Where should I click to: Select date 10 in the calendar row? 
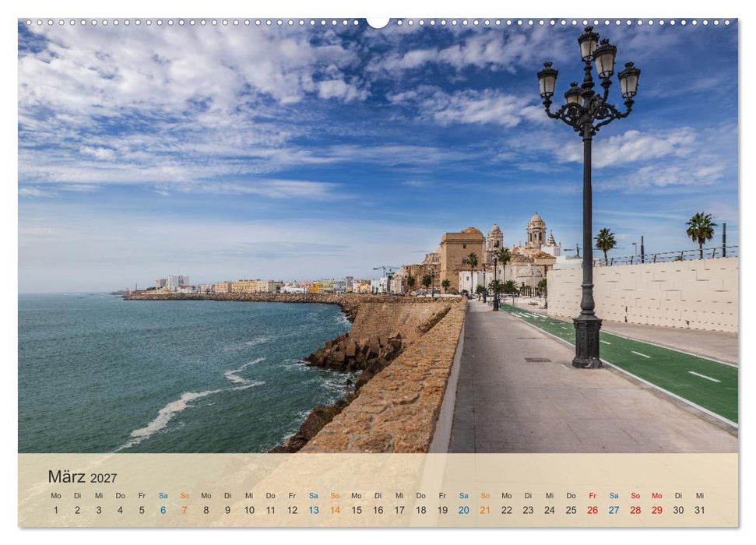(249, 510)
